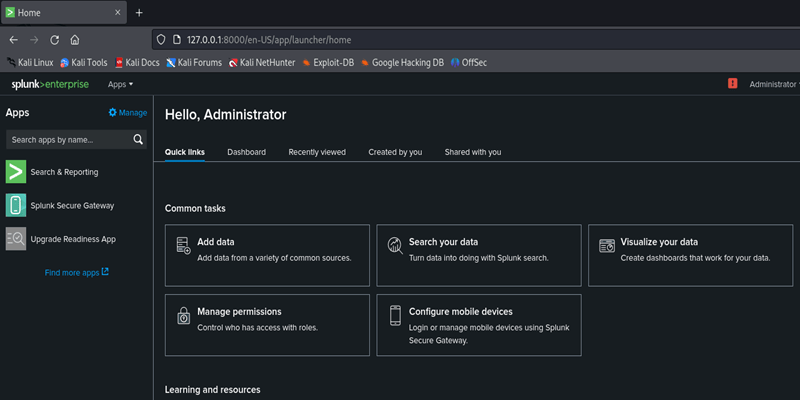Click the red alert notification icon
This screenshot has width=800, height=400.
click(732, 84)
